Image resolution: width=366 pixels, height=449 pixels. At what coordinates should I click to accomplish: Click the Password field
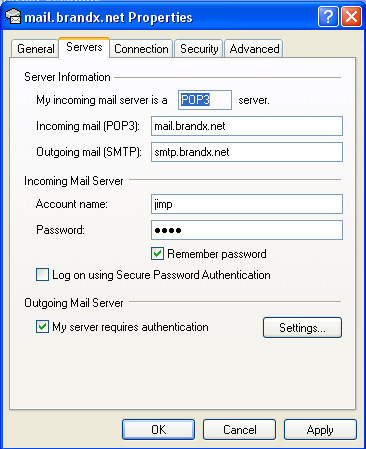click(247, 230)
